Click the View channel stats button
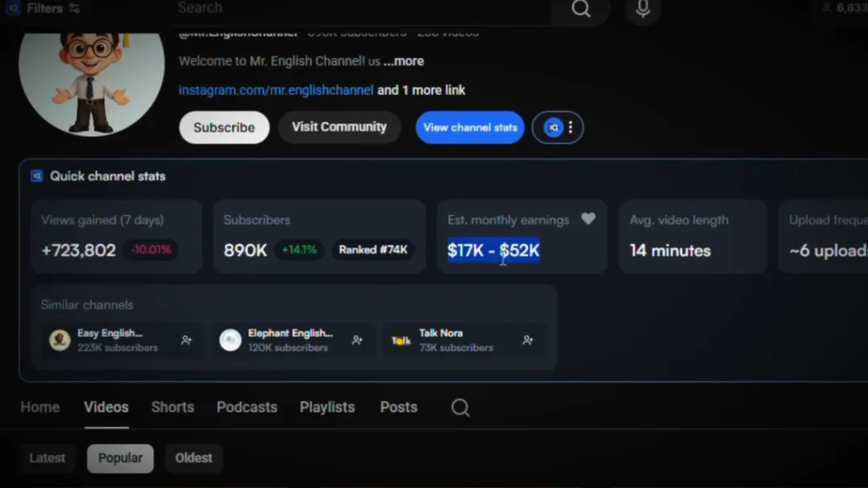Image resolution: width=868 pixels, height=488 pixels. 470,128
